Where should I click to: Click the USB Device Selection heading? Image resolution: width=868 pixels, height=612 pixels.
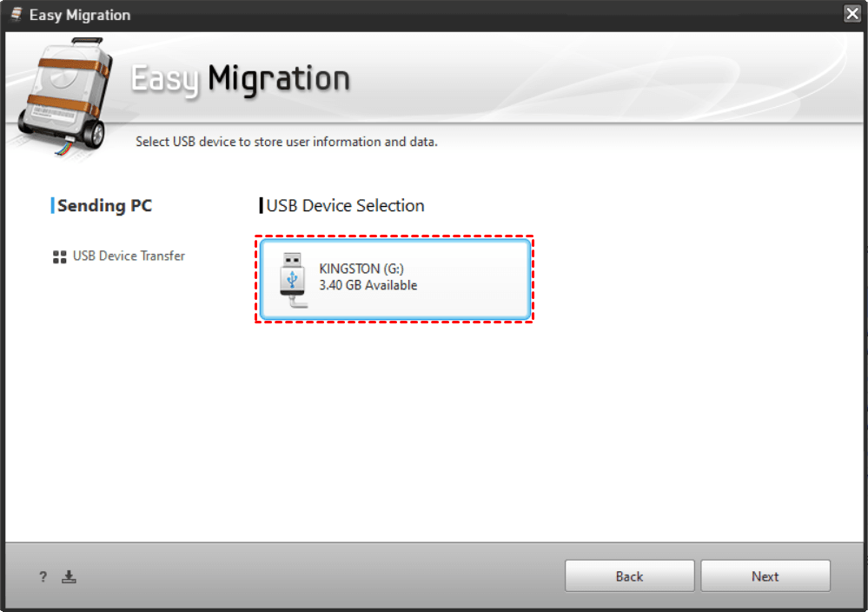(345, 206)
